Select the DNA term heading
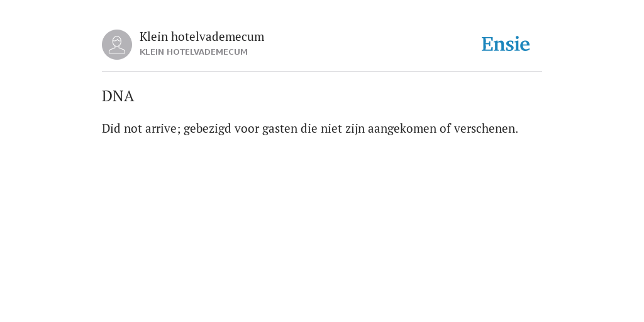This screenshot has height=322, width=644. coord(118,96)
